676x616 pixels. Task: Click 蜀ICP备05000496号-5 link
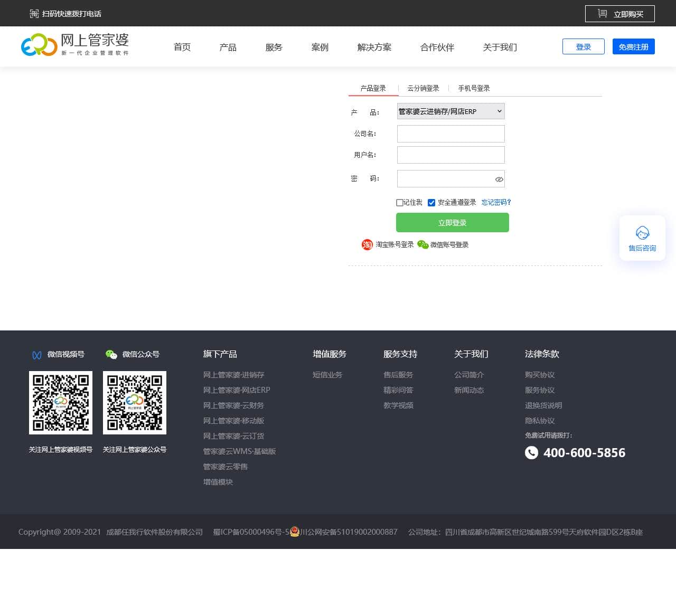pyautogui.click(x=251, y=532)
